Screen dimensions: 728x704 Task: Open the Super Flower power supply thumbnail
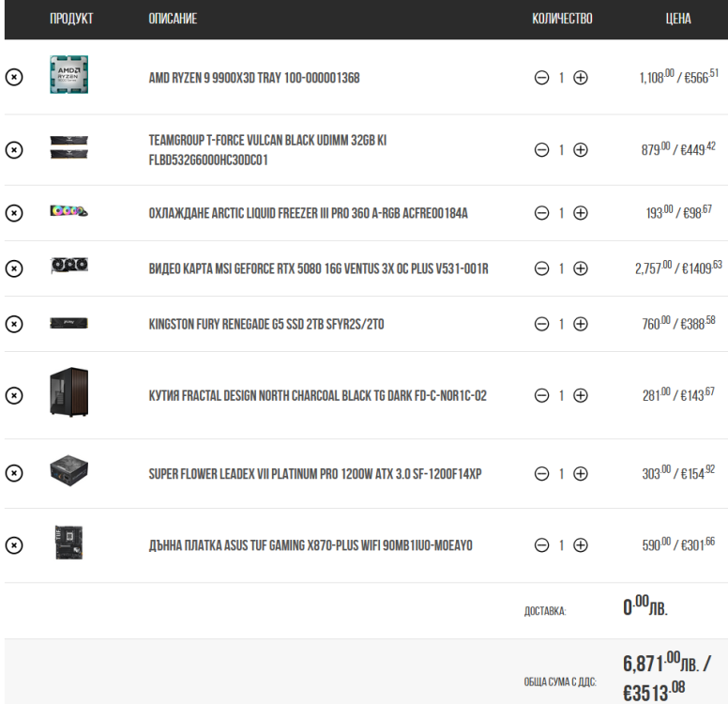tap(69, 470)
